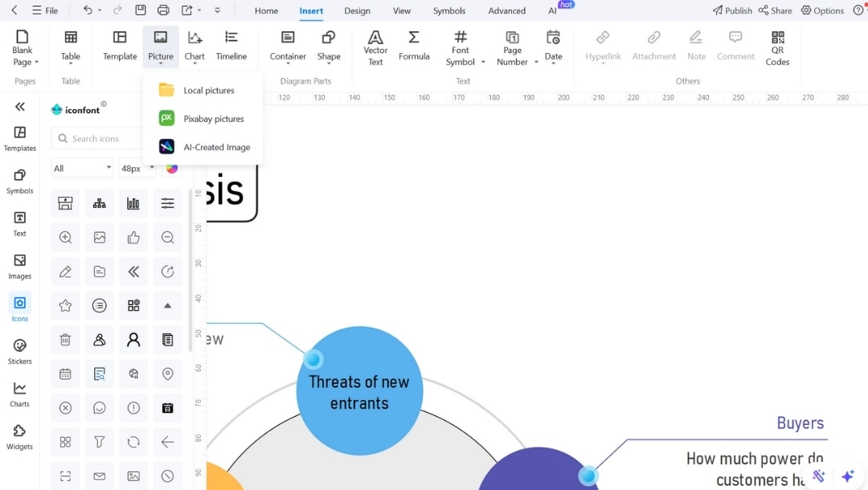
Task: Select the bar chart icon in grid
Action: pos(133,203)
